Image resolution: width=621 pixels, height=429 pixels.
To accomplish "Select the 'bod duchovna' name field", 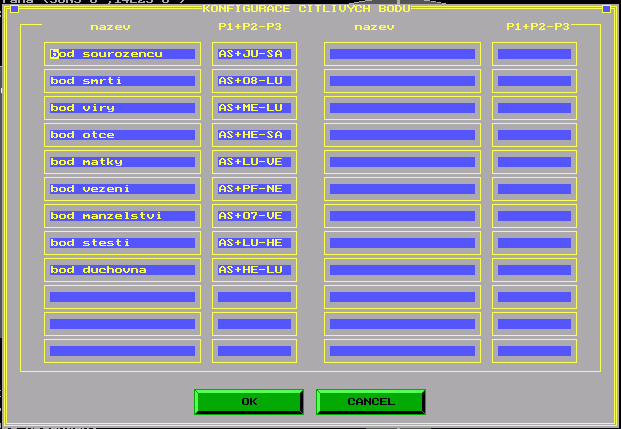I will 122,270.
